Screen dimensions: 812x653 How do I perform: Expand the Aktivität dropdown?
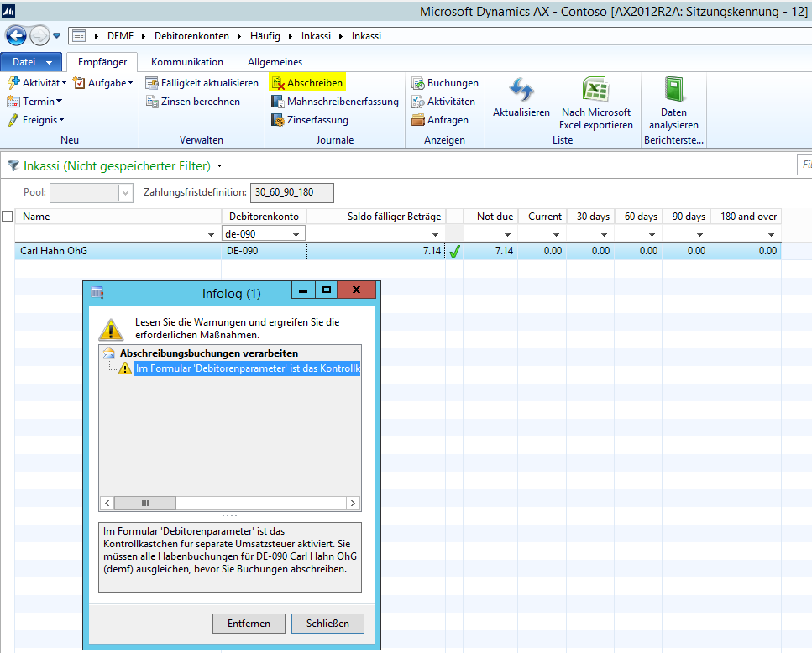coord(64,83)
